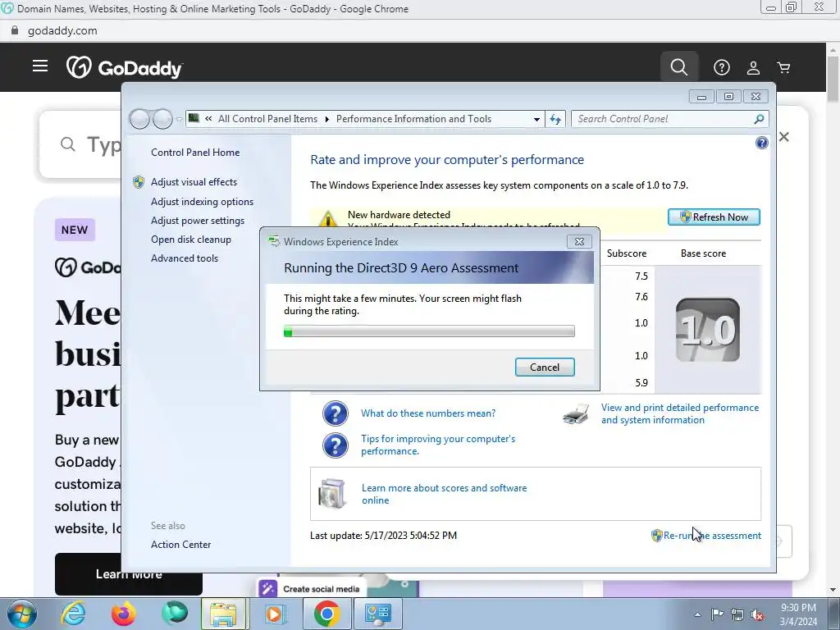Expand the breadcrumb chevron before All Control Panel Items

[x=208, y=119]
